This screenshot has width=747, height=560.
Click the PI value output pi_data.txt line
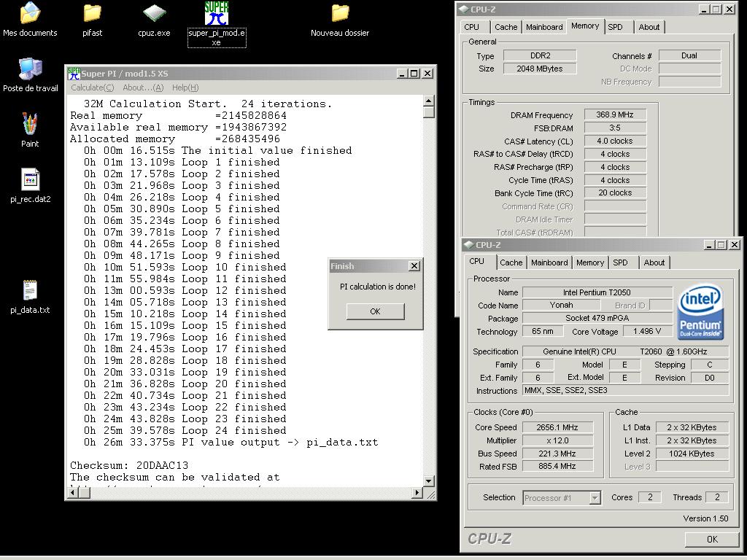coord(231,443)
